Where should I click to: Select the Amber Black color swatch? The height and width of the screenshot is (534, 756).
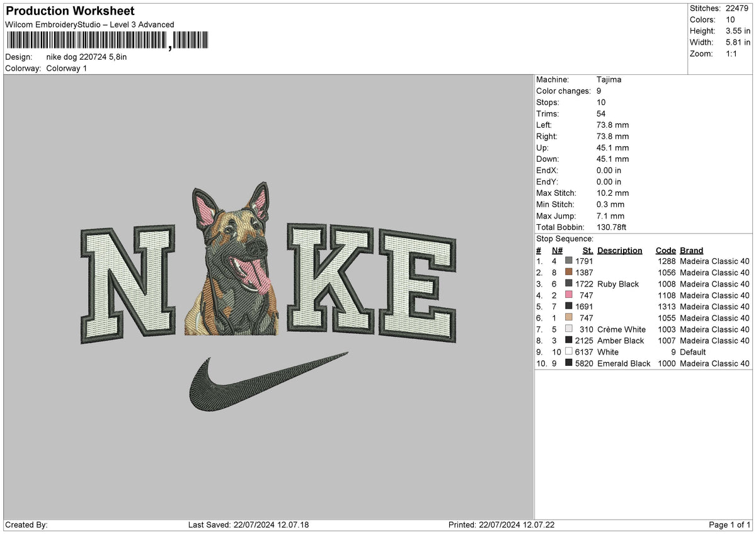[569, 341]
